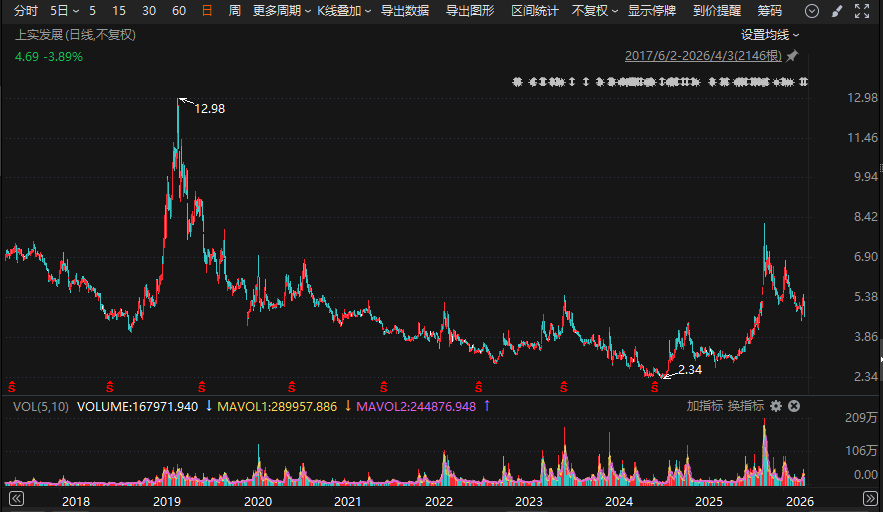The height and width of the screenshot is (512, 883).
Task: Click the 导出数据 export data button
Action: (x=405, y=11)
